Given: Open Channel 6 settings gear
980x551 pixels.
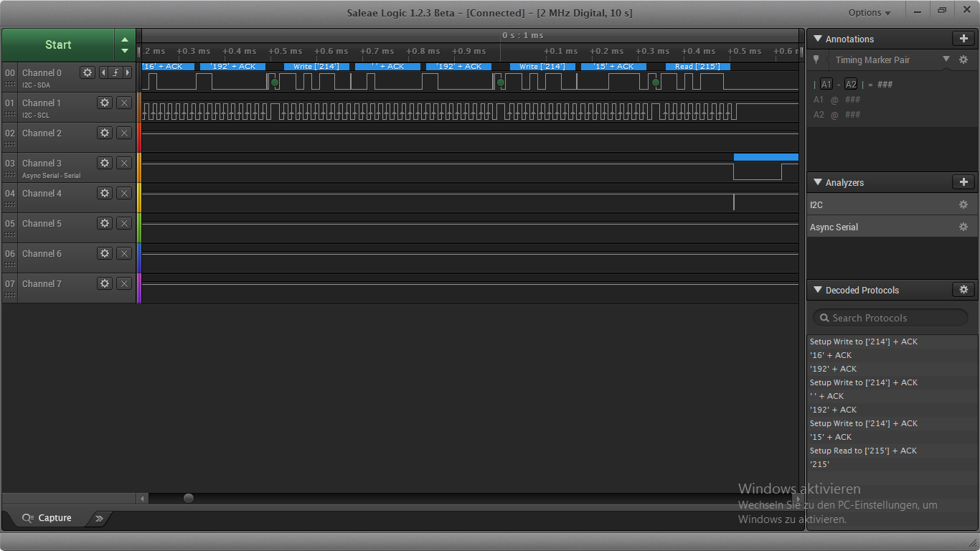Looking at the screenshot, I should 105,253.
